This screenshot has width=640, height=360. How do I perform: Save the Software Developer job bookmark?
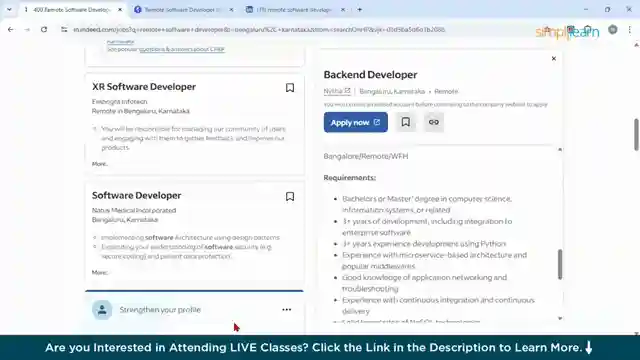(x=290, y=196)
